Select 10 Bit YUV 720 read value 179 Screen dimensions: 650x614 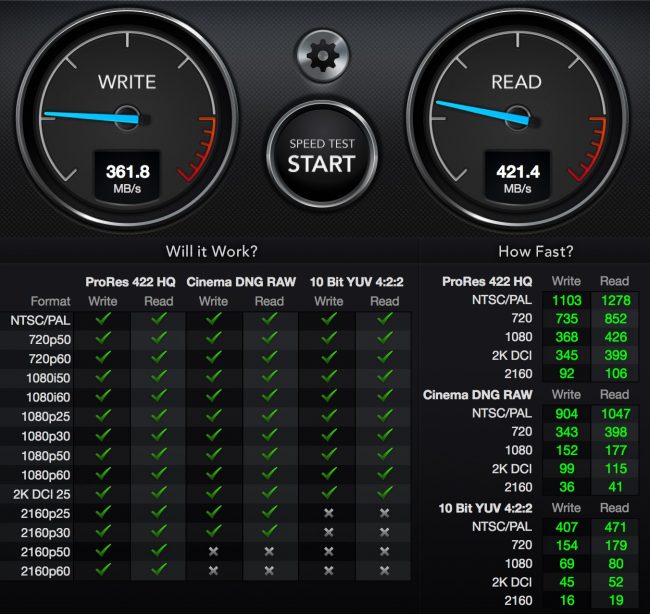(616, 545)
